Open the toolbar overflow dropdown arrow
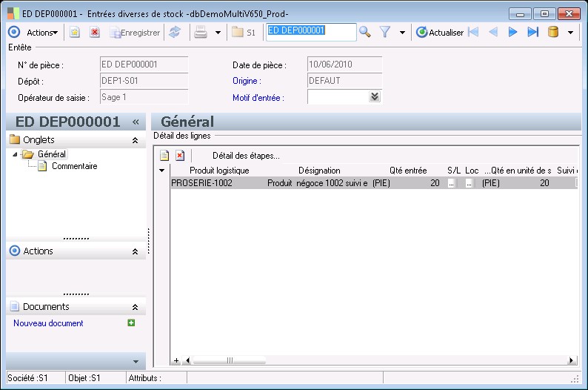 (570, 33)
